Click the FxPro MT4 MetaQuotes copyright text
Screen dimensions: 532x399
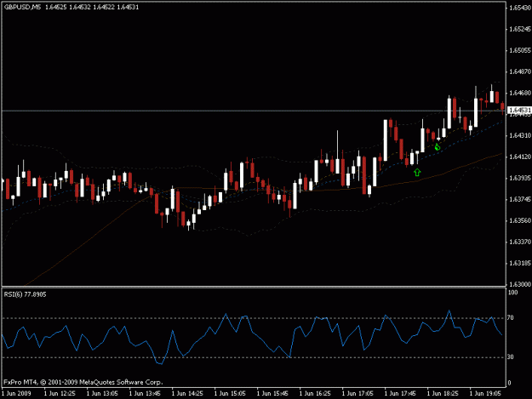point(83,382)
